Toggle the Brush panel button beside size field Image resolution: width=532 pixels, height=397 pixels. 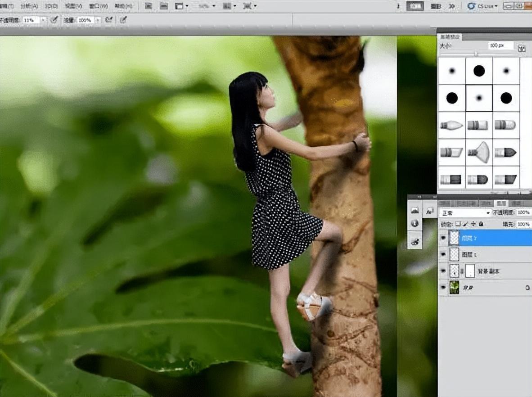tap(522, 48)
